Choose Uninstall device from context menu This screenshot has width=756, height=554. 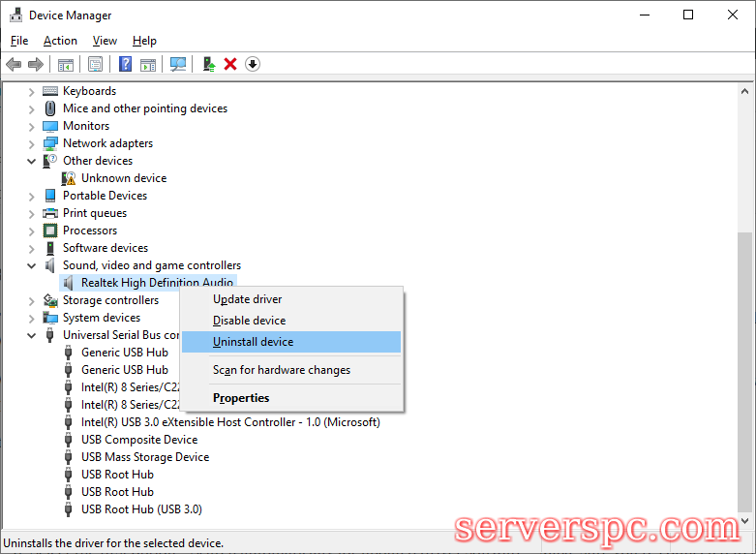point(253,342)
